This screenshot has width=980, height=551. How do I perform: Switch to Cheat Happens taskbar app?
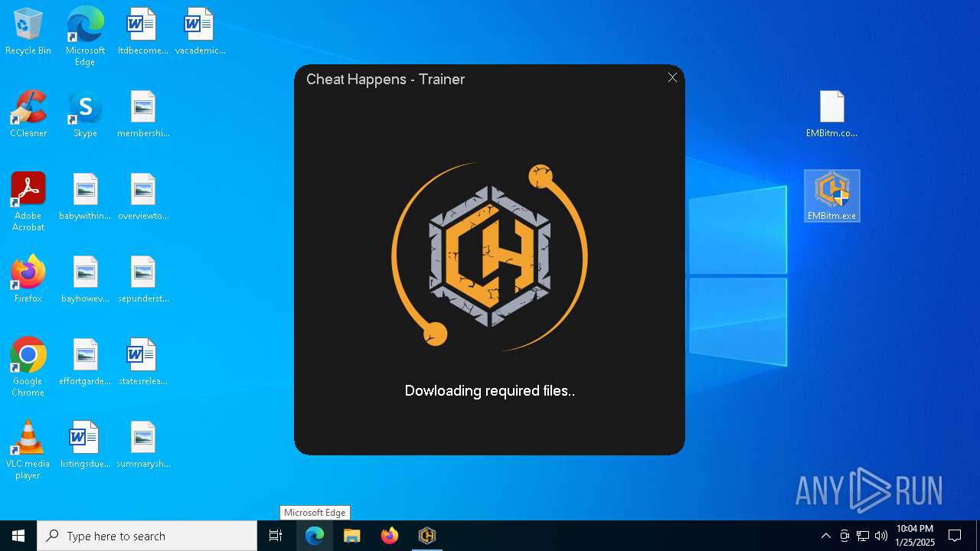[x=427, y=536]
